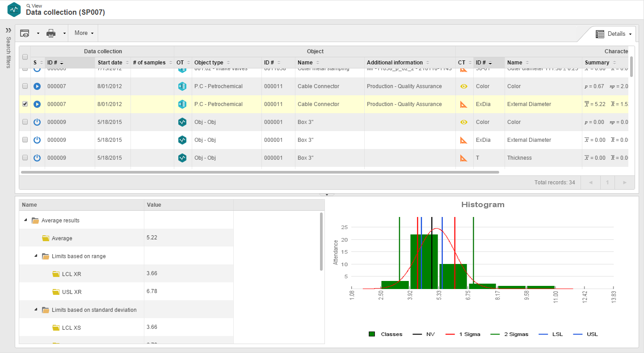644x353 pixels.
Task: Collapse the Average results tree node
Action: pyautogui.click(x=25, y=220)
